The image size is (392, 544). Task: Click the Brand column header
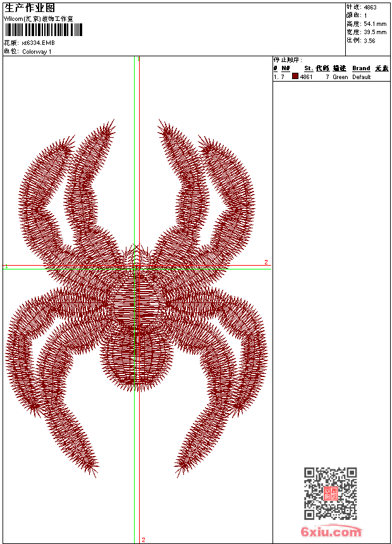point(361,68)
